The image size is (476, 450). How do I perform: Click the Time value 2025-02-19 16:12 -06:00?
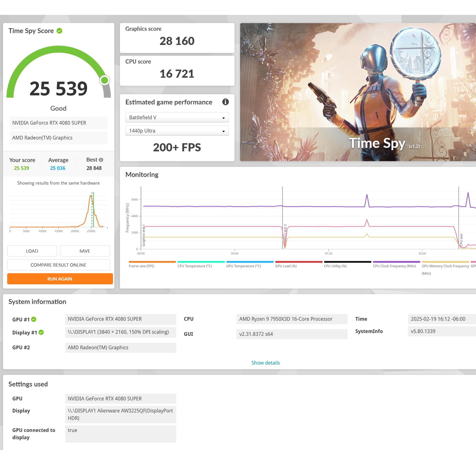click(442, 319)
